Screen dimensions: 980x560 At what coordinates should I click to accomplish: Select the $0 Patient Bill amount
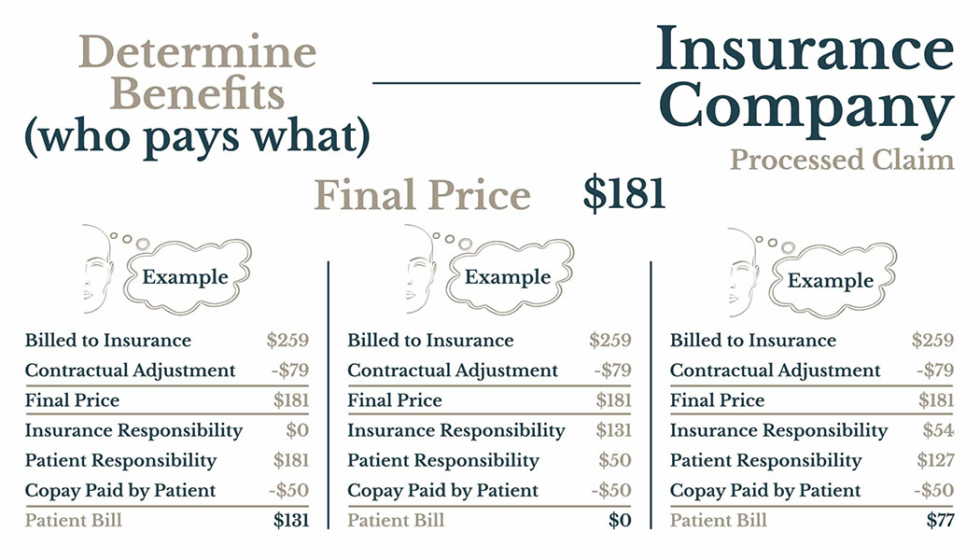620,520
